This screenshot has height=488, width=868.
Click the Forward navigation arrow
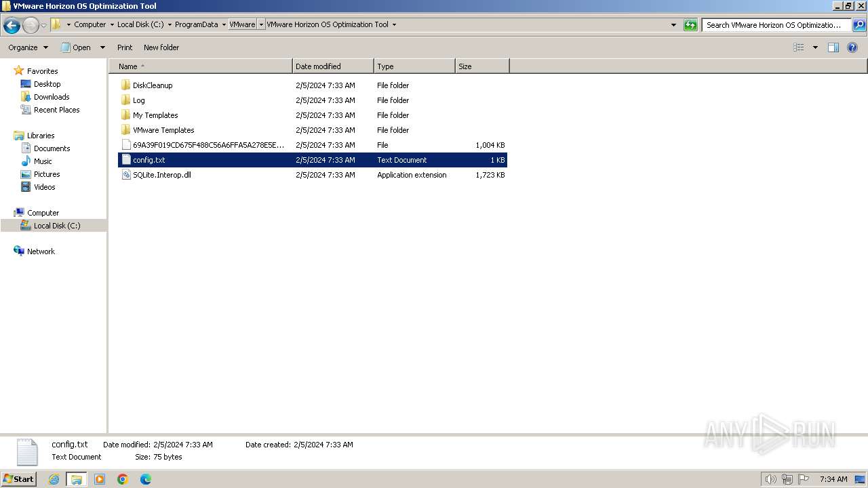pyautogui.click(x=31, y=26)
